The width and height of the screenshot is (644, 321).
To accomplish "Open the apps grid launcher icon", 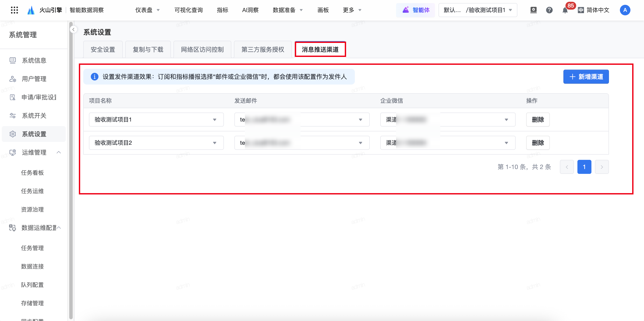I will (x=14, y=10).
